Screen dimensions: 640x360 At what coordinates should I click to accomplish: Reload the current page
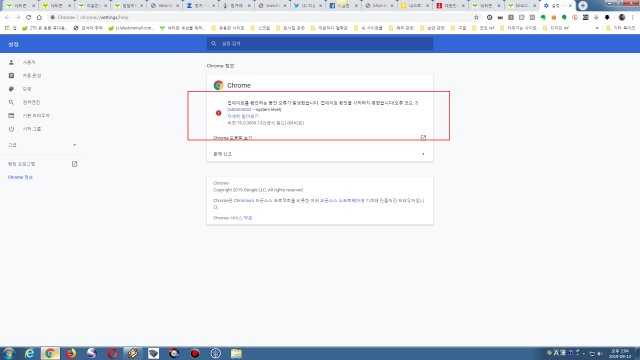coord(29,18)
